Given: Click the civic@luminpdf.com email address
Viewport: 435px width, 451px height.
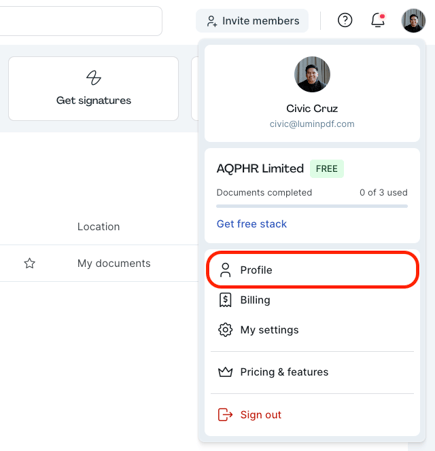Looking at the screenshot, I should pos(312,124).
